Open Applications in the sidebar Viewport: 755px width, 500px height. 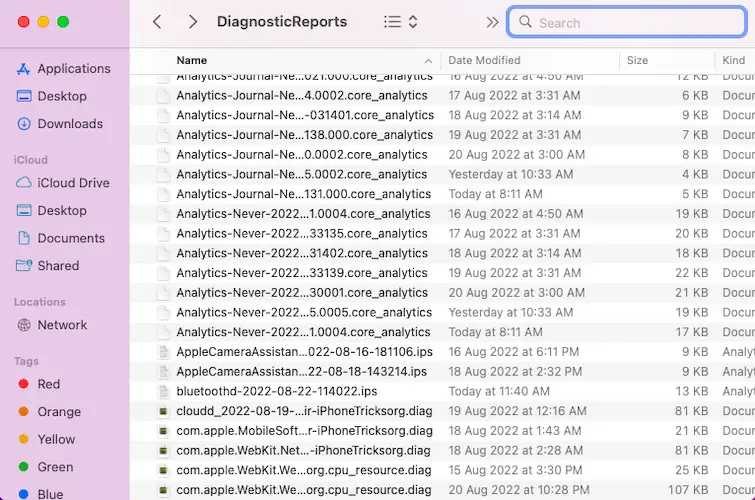coord(73,69)
